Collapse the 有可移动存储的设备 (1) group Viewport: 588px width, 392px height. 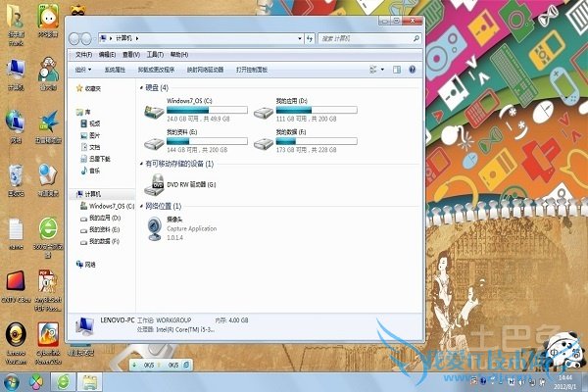(141, 164)
